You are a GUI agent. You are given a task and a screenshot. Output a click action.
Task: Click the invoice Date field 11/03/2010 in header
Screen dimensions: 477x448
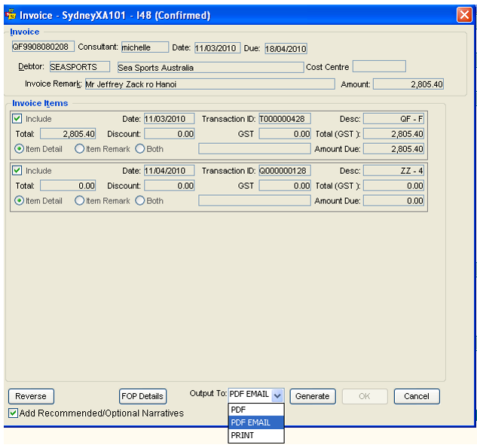click(218, 48)
